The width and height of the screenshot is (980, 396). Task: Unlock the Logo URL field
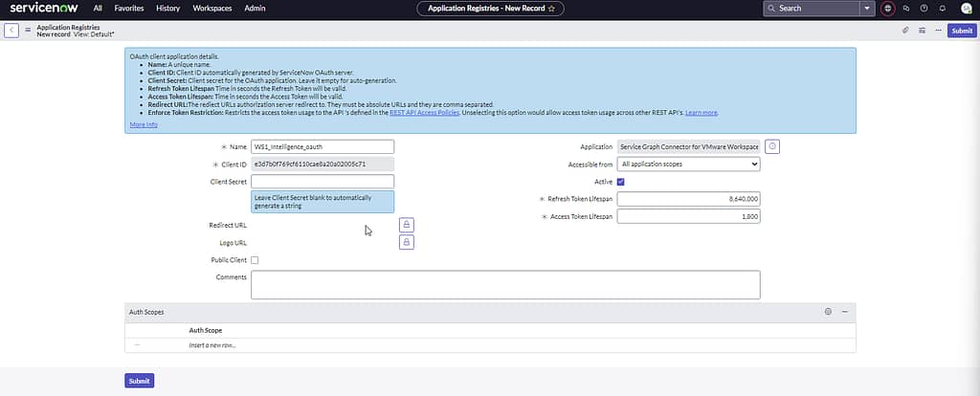(x=407, y=243)
